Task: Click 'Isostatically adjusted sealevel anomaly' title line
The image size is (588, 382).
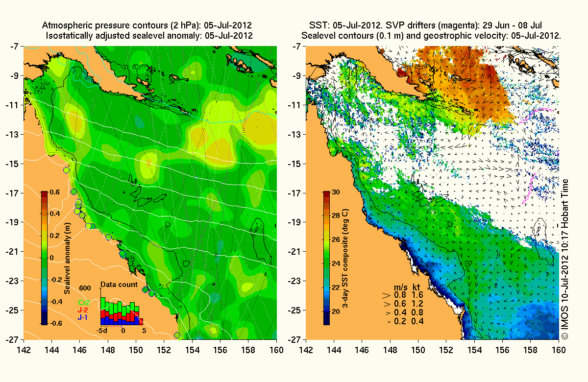Action: coord(149,36)
